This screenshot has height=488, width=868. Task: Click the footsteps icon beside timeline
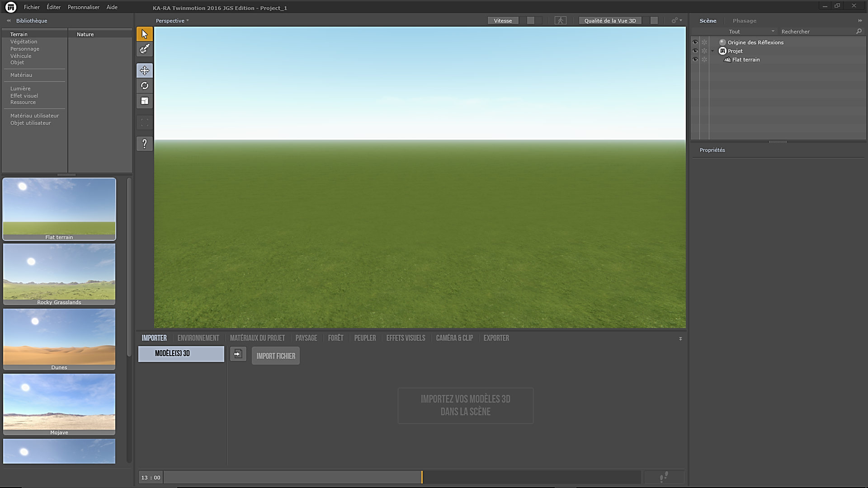tap(664, 477)
